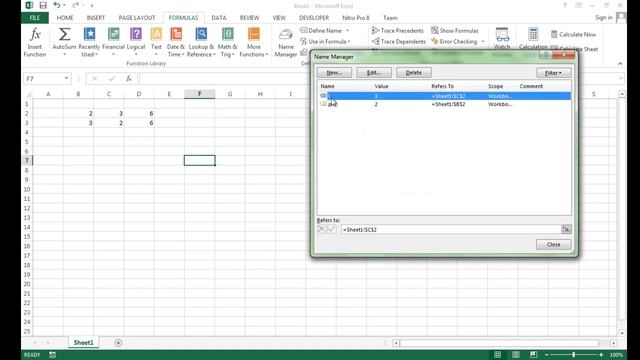Switch to the REVIEW tab

tap(249, 18)
